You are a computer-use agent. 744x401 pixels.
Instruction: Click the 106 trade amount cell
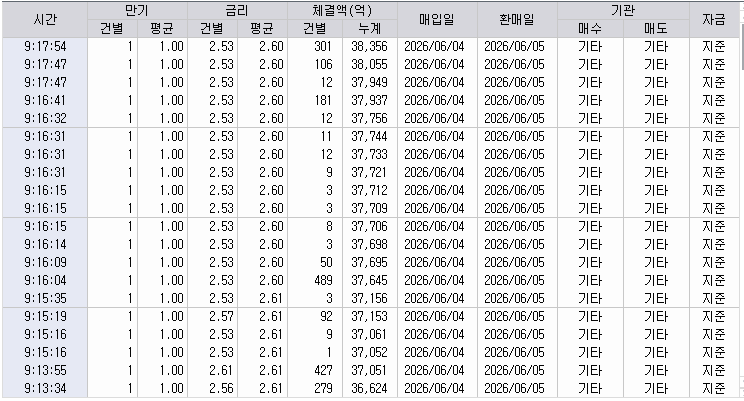point(315,65)
